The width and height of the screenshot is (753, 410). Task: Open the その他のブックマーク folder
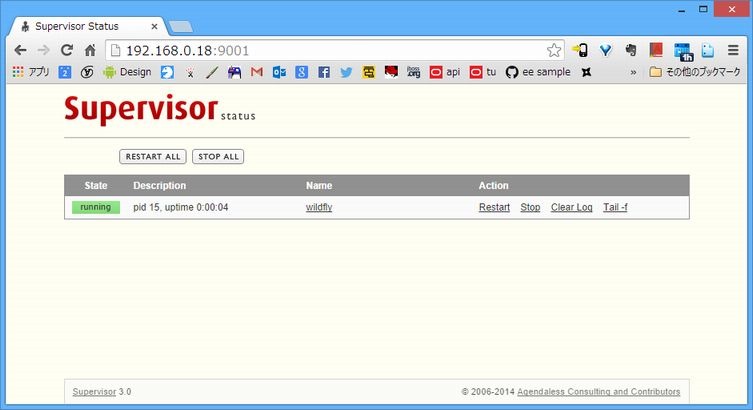coord(694,72)
